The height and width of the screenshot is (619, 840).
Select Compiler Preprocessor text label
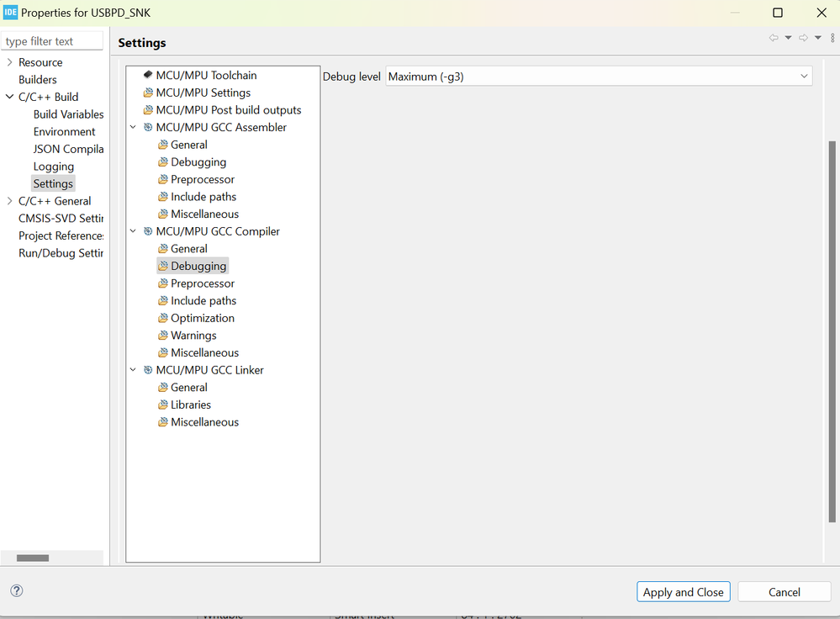point(203,283)
